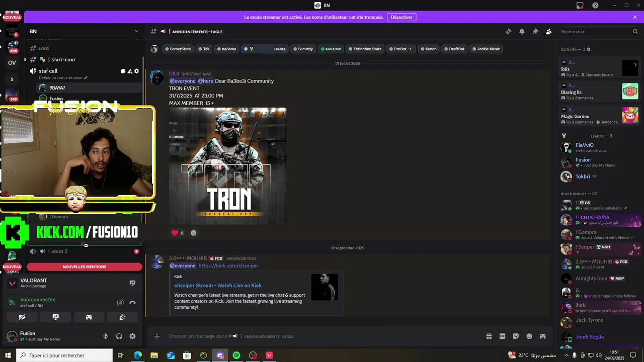Toggle noise suppression icon in voice panel
Viewport: 644px width, 362px height.
point(120,303)
